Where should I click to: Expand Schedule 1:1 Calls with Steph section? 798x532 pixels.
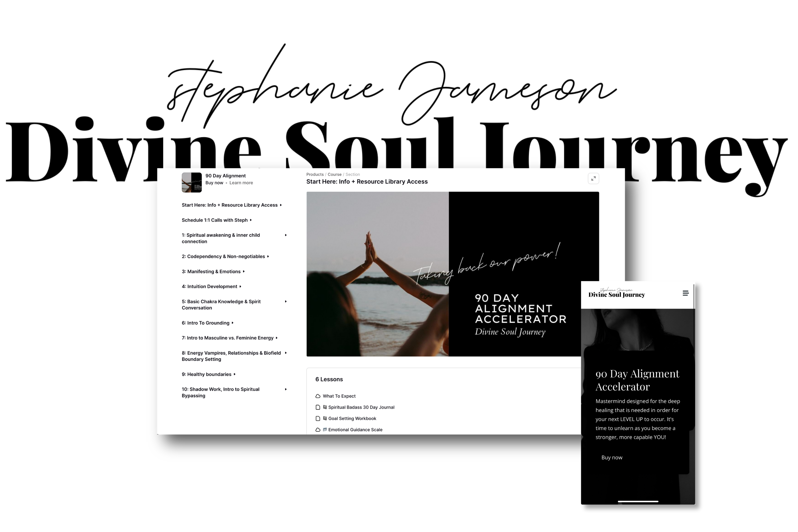click(251, 220)
